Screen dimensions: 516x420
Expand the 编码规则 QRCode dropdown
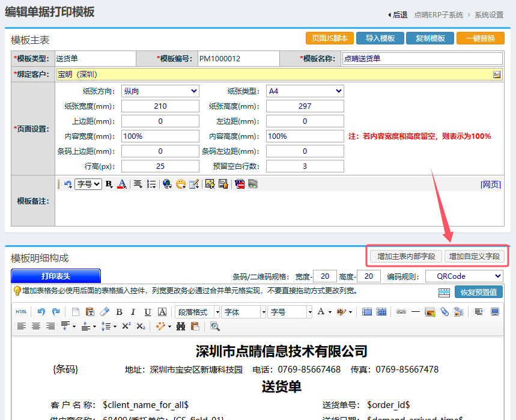click(x=464, y=276)
